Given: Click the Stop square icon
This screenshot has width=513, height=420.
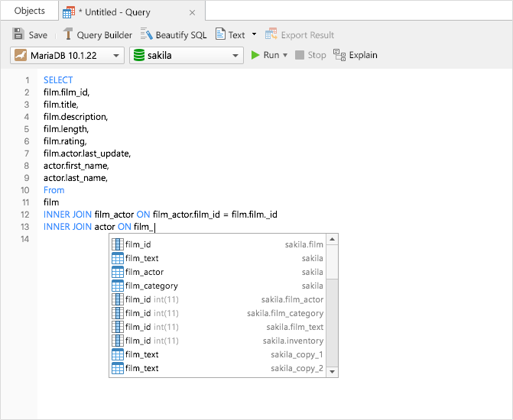Looking at the screenshot, I should [x=300, y=55].
